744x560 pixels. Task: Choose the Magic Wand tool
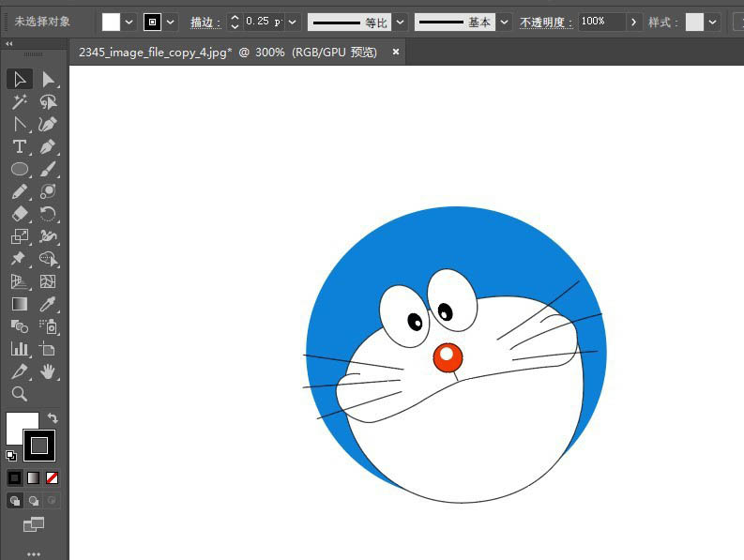pos(20,101)
